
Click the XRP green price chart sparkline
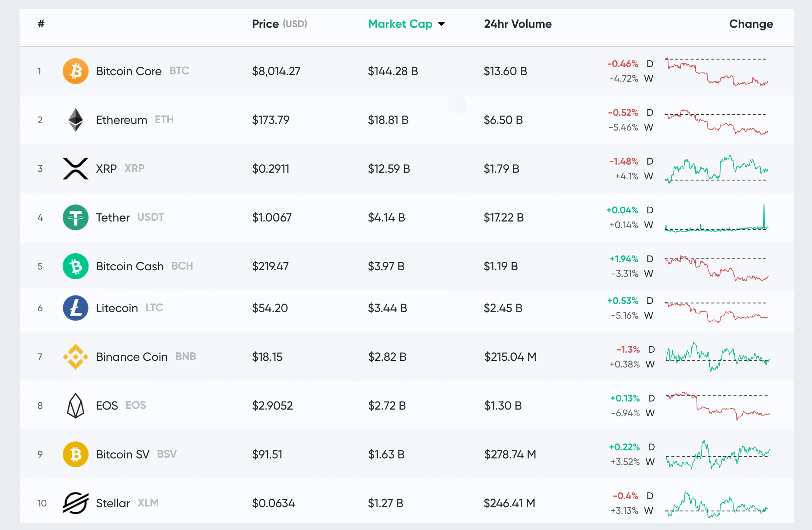717,169
